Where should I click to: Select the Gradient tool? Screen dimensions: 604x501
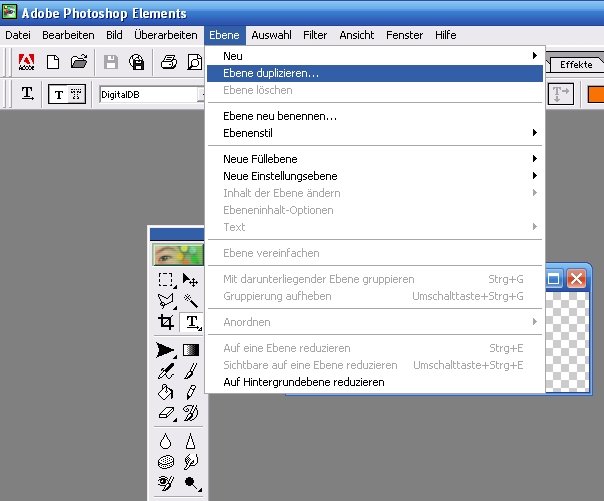point(191,350)
